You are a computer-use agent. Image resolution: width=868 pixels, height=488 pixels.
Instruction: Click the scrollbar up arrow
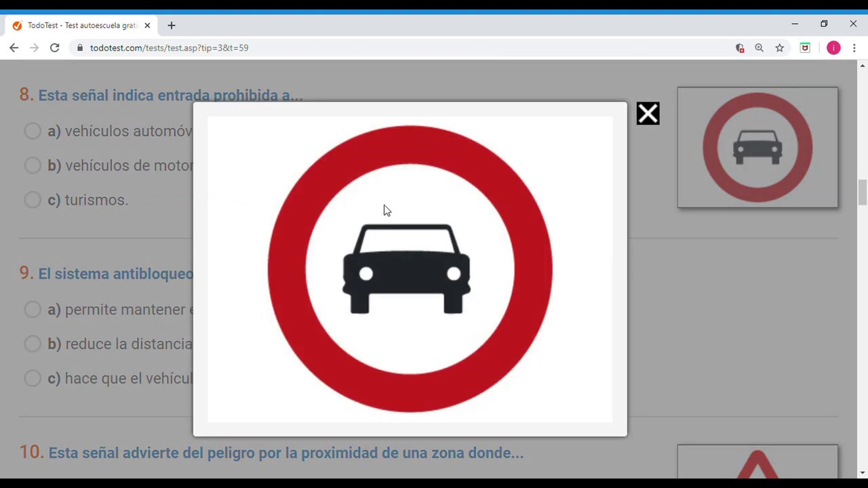click(862, 65)
